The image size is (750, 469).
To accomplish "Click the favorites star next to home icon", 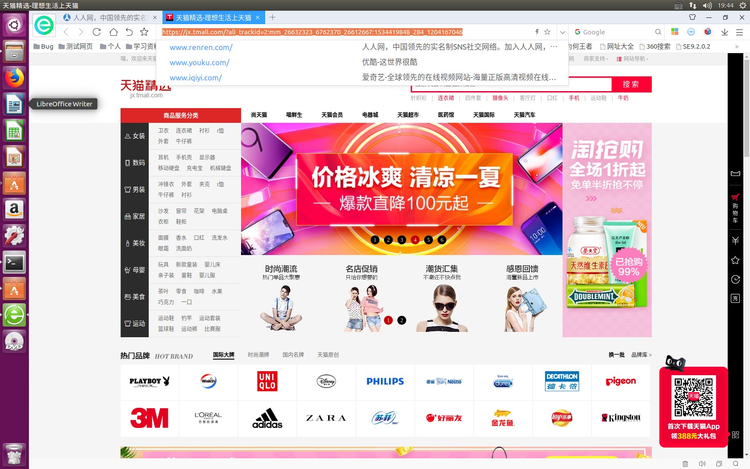I will [144, 32].
